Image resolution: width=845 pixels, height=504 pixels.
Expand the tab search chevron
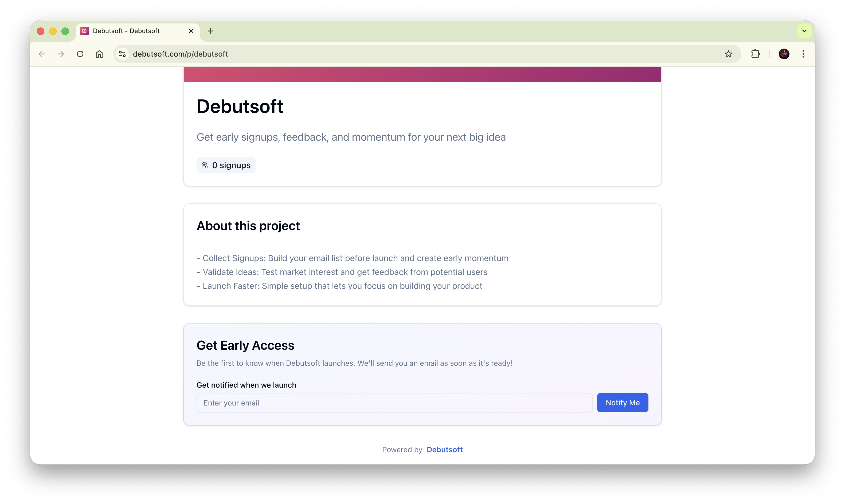coord(804,31)
